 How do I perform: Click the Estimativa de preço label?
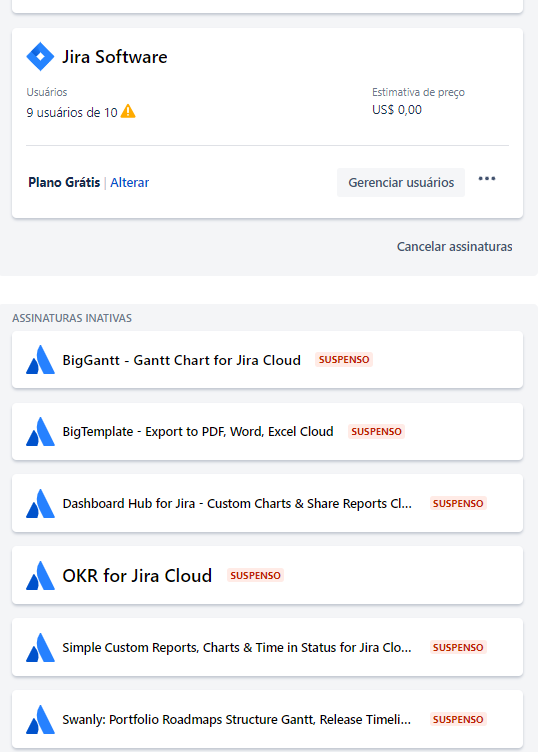[418, 92]
